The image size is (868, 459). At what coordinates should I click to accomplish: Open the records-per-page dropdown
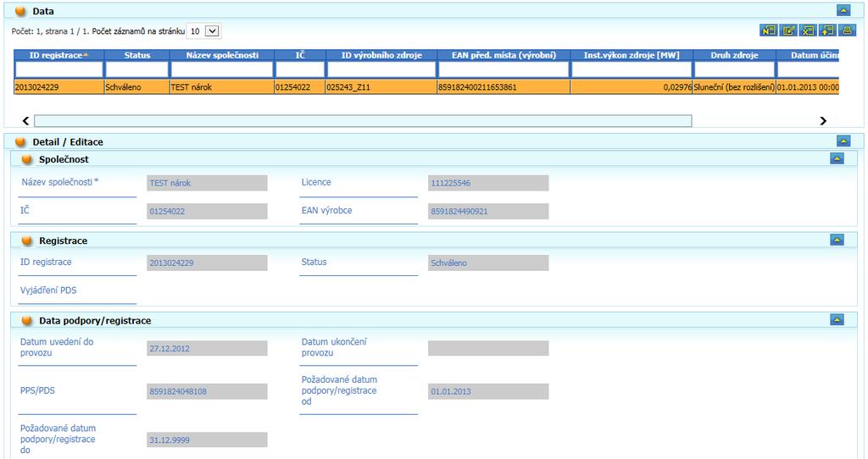pyautogui.click(x=203, y=31)
